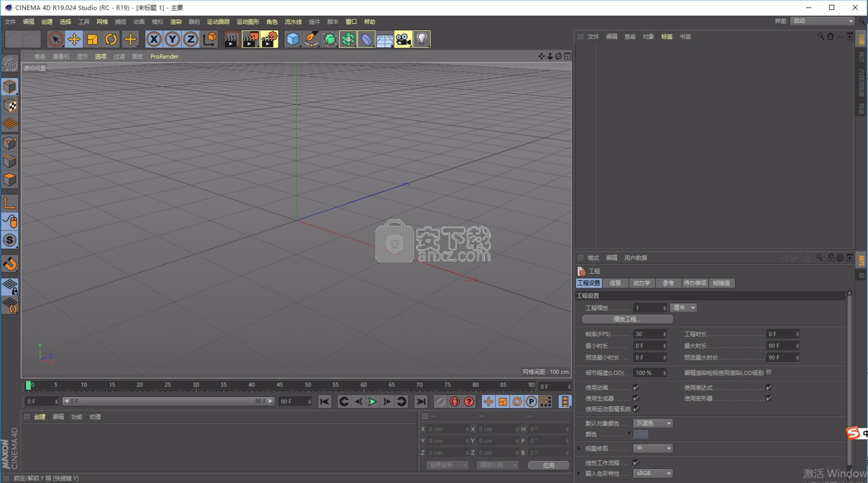Open 厘米 unit dropdown
868x483 pixels.
pos(684,308)
